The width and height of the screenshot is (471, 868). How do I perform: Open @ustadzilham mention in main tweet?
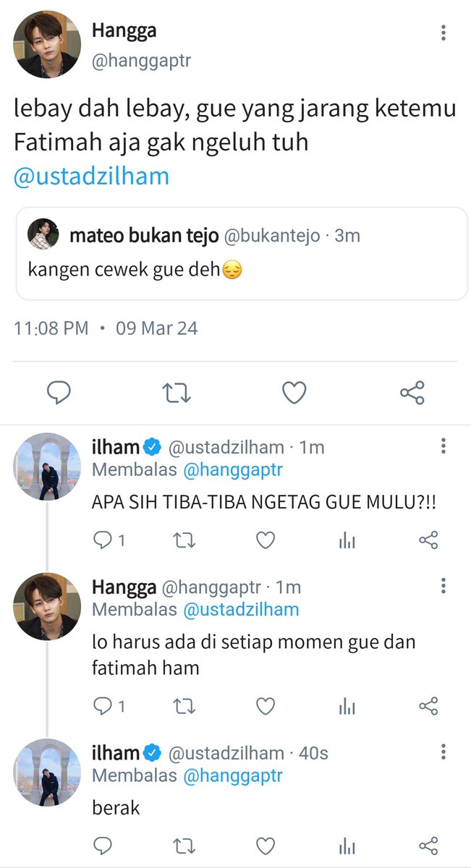coord(91,176)
